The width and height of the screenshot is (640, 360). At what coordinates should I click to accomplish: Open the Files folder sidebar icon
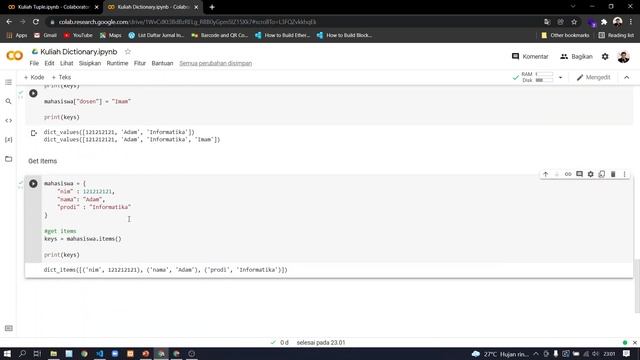point(9,159)
